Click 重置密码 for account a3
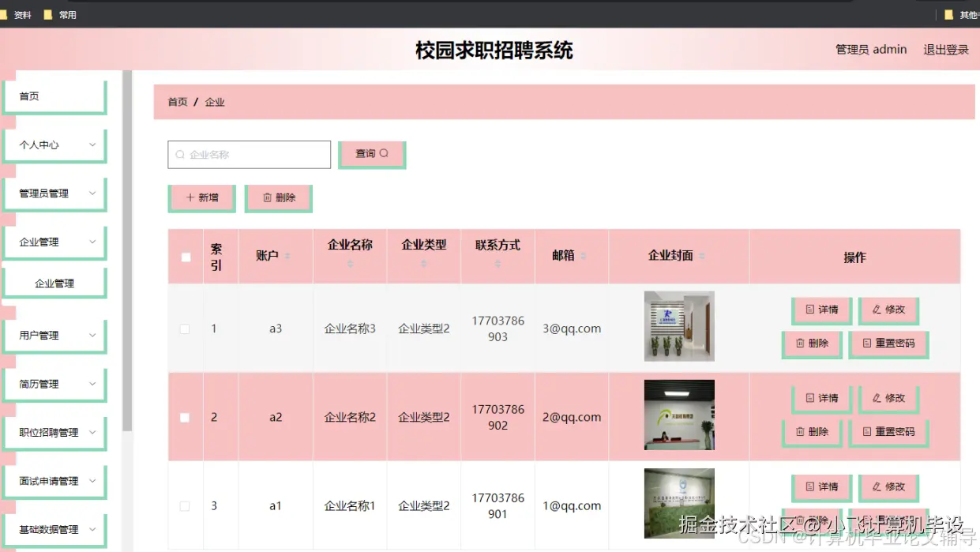The height and width of the screenshot is (552, 980). 888,344
